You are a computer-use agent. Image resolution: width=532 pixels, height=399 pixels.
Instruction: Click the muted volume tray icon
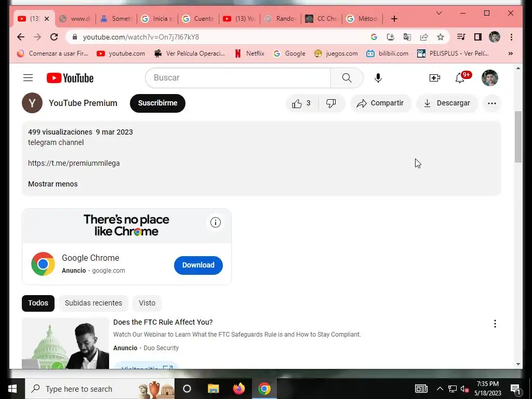[x=464, y=389]
